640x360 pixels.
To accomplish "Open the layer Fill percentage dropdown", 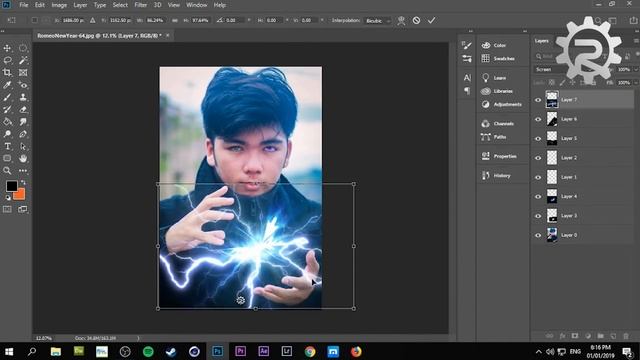I will click(x=636, y=82).
